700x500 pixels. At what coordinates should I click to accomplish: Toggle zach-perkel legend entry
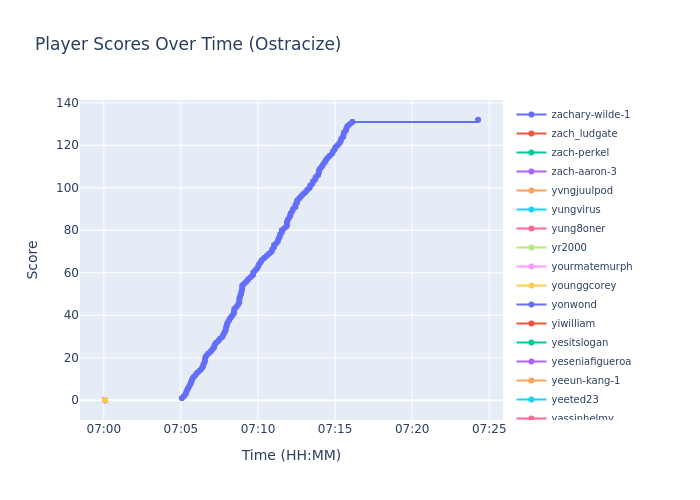tap(579, 153)
